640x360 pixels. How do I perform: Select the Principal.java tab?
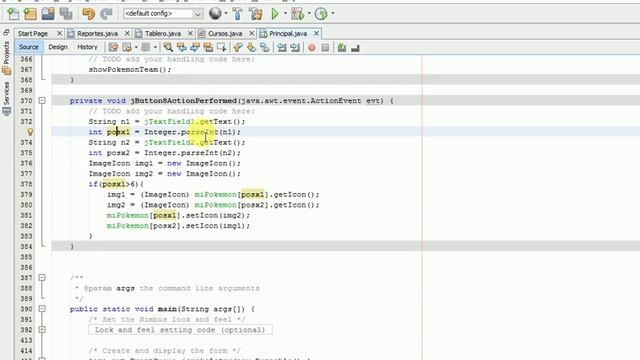(288, 33)
